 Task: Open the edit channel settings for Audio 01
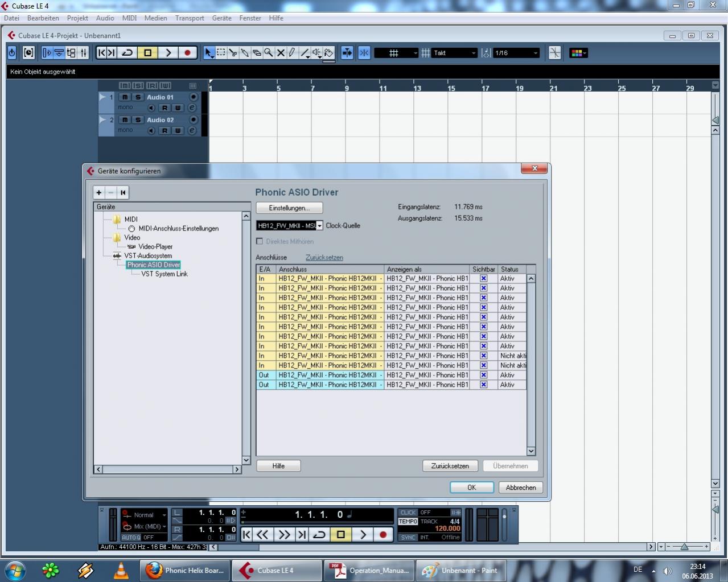(x=192, y=108)
